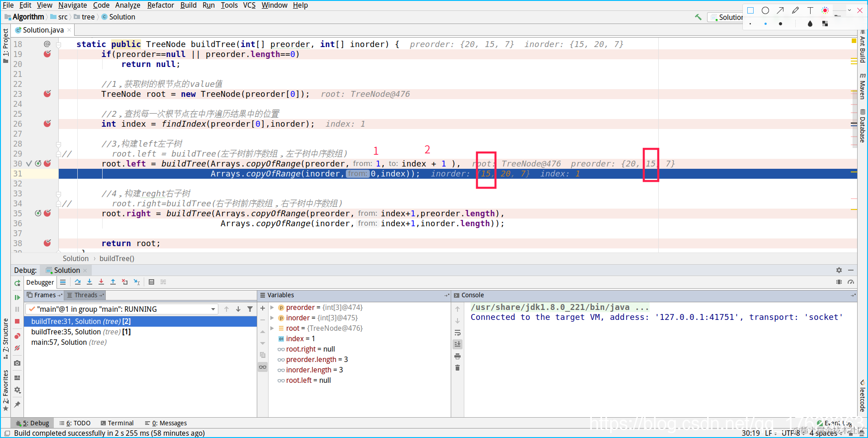Collapse code fold marker at line 18
The height and width of the screenshot is (438, 868).
point(58,44)
